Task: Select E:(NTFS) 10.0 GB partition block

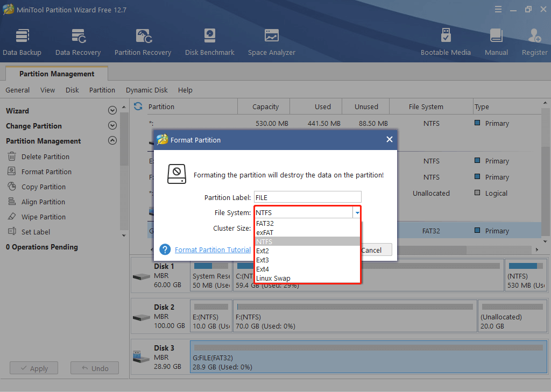Action: (211, 316)
